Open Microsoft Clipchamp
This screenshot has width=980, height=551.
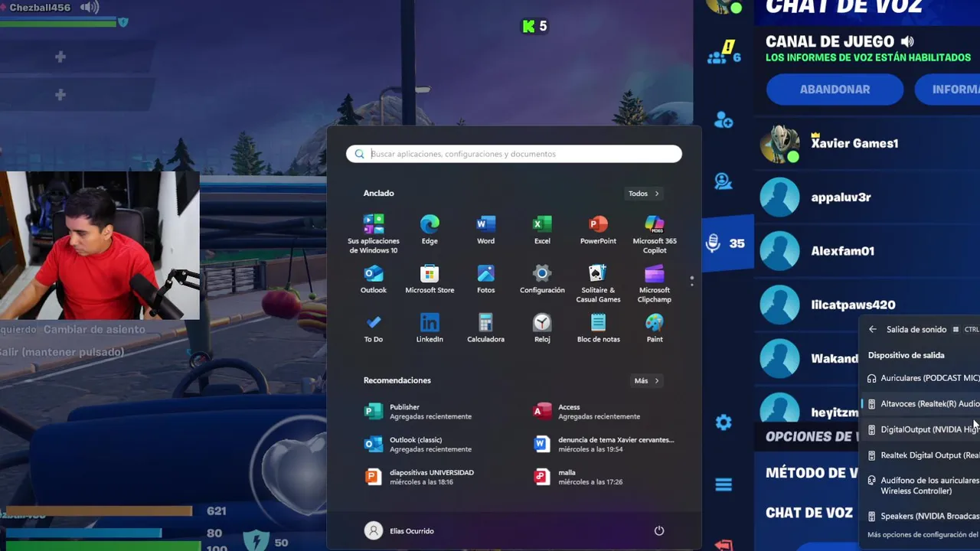(655, 283)
